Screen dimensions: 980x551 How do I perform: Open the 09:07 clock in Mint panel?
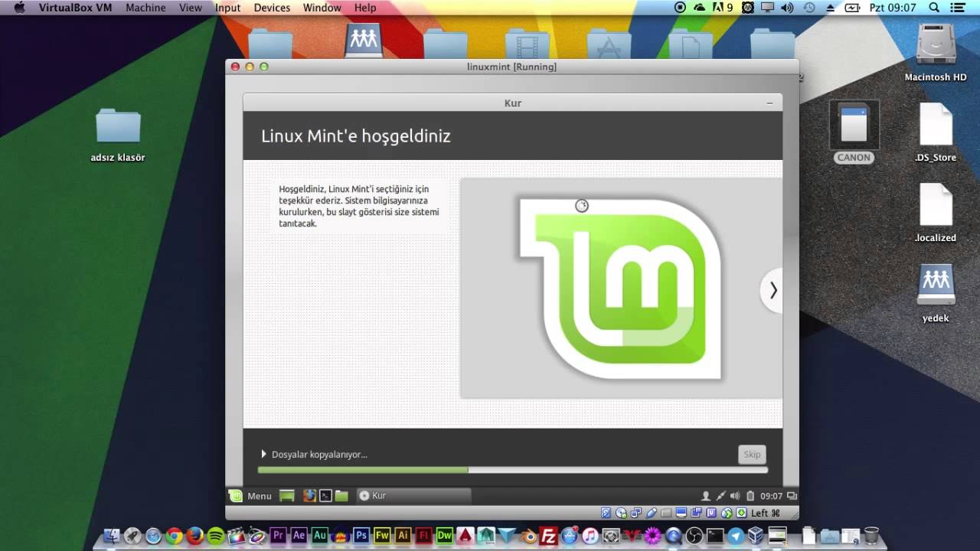772,496
